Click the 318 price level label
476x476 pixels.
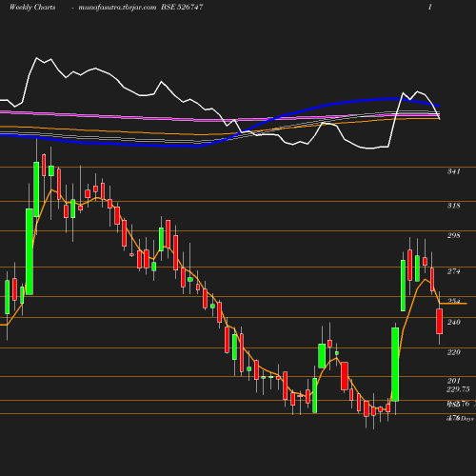454,206
